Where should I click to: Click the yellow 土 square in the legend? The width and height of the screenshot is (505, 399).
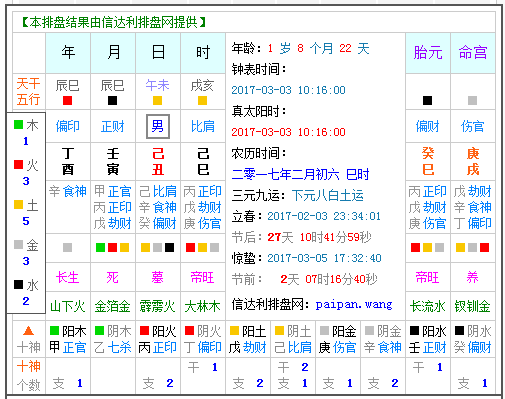[18, 205]
